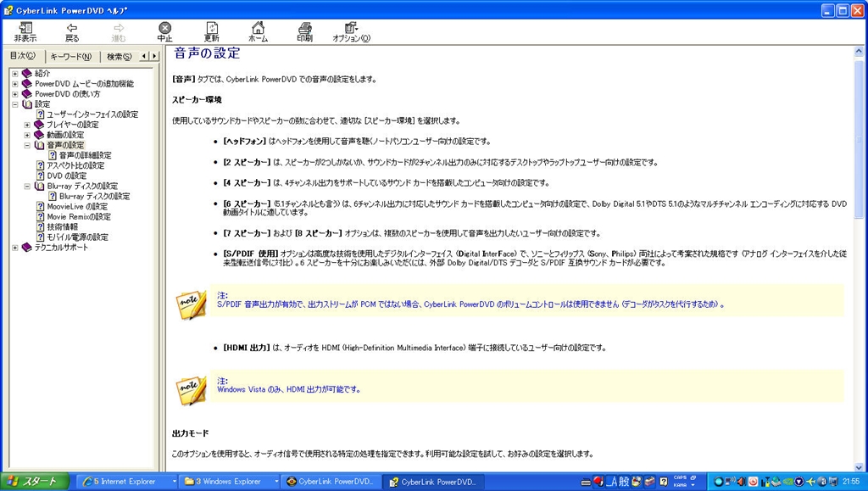Expand the テクニカルサポート node
This screenshot has width=868, height=491.
click(15, 248)
